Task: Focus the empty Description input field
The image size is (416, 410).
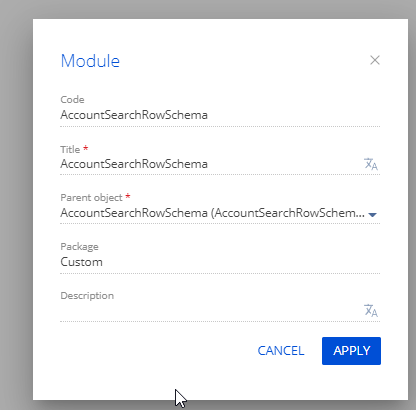Action: coord(211,311)
